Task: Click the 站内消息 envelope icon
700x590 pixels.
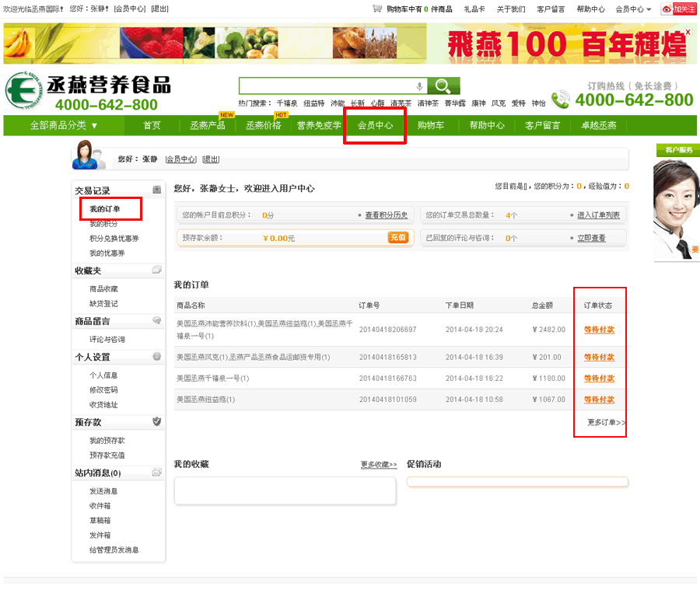Action: point(156,472)
